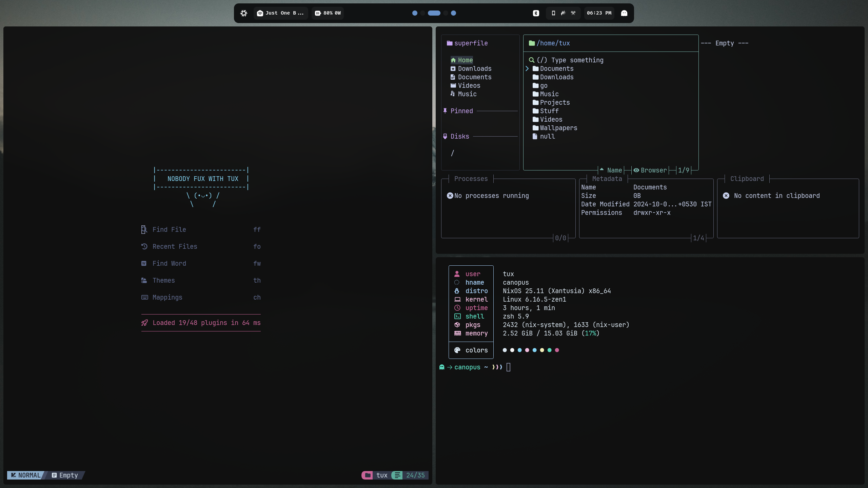The width and height of the screenshot is (868, 488).
Task: Switch to the first workspace dot
Action: point(415,13)
